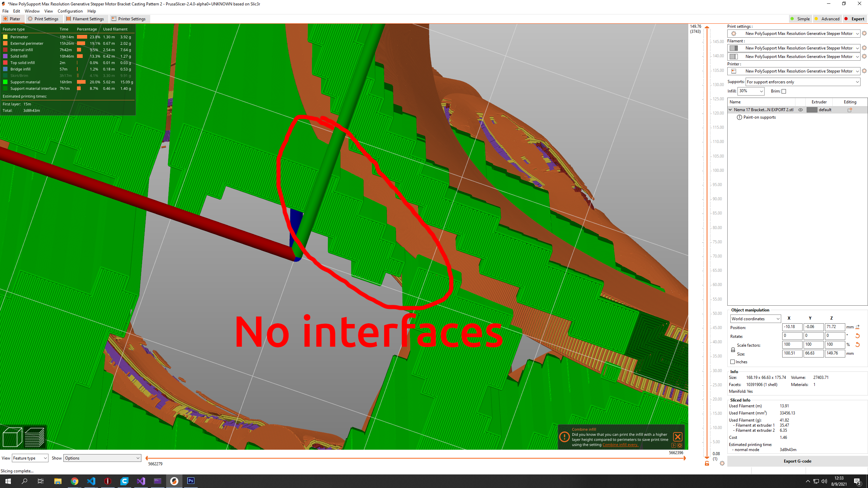The width and height of the screenshot is (868, 488).
Task: Switch to layers preview view icon
Action: pyautogui.click(x=35, y=437)
